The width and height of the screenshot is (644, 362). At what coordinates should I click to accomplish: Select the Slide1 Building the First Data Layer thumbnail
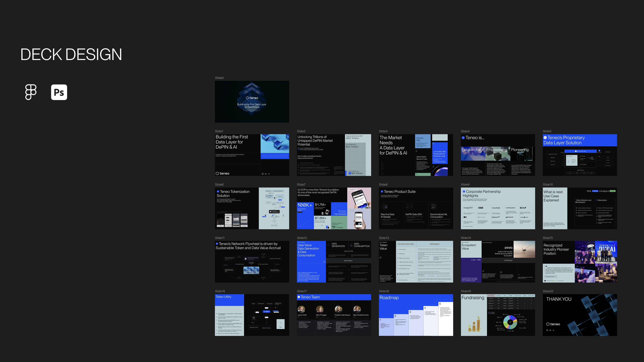252,155
